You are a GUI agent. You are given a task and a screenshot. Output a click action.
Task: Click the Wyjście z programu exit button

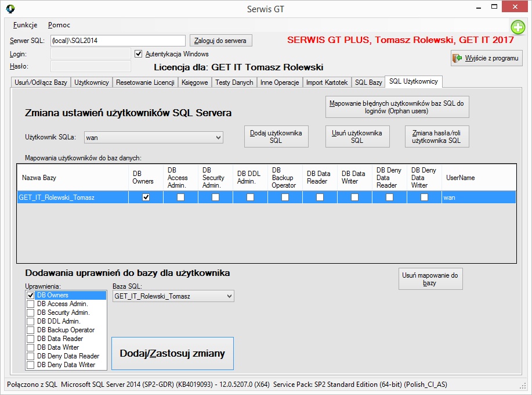[487, 58]
